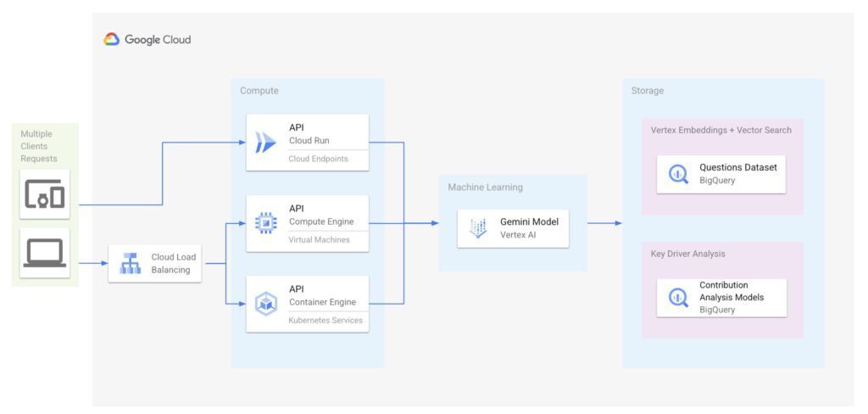The width and height of the screenshot is (868, 414).
Task: Click the Compute Engine chip icon
Action: [x=266, y=223]
